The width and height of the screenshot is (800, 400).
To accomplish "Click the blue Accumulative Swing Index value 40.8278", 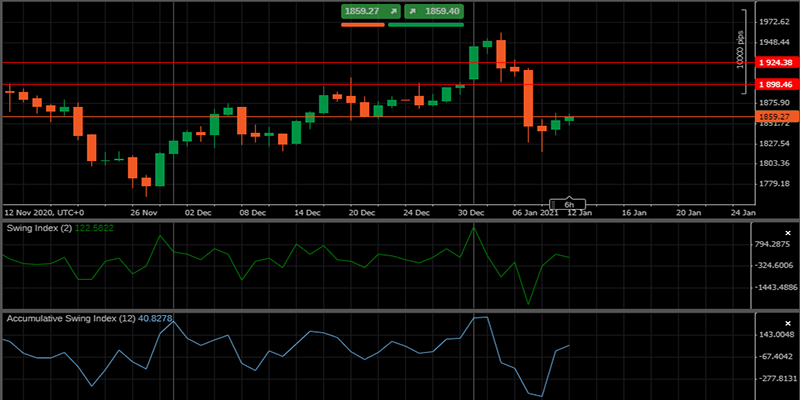I will 155,318.
